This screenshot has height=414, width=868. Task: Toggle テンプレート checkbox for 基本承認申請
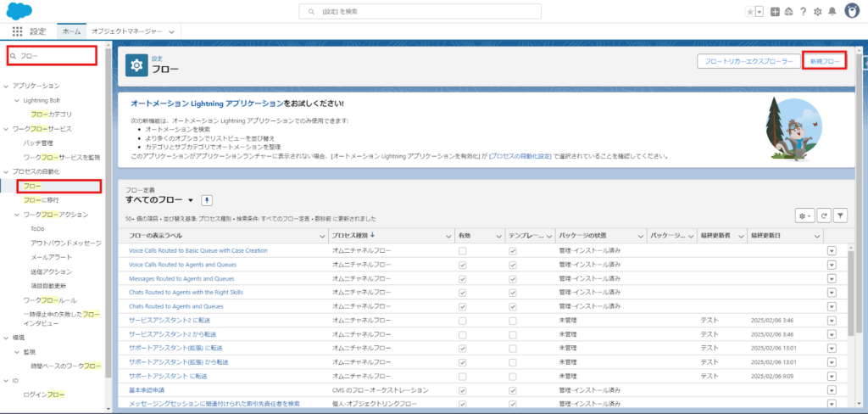pos(512,389)
